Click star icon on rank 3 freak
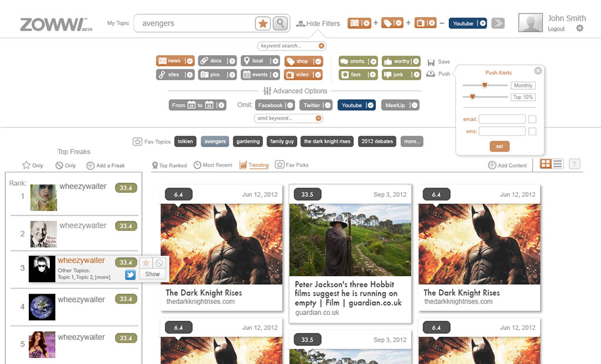 click(146, 263)
